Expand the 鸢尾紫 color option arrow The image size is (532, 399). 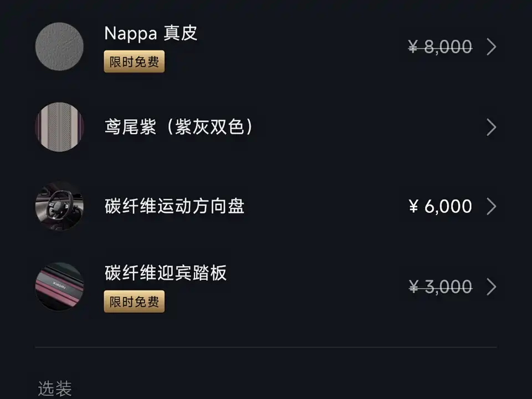(x=491, y=127)
